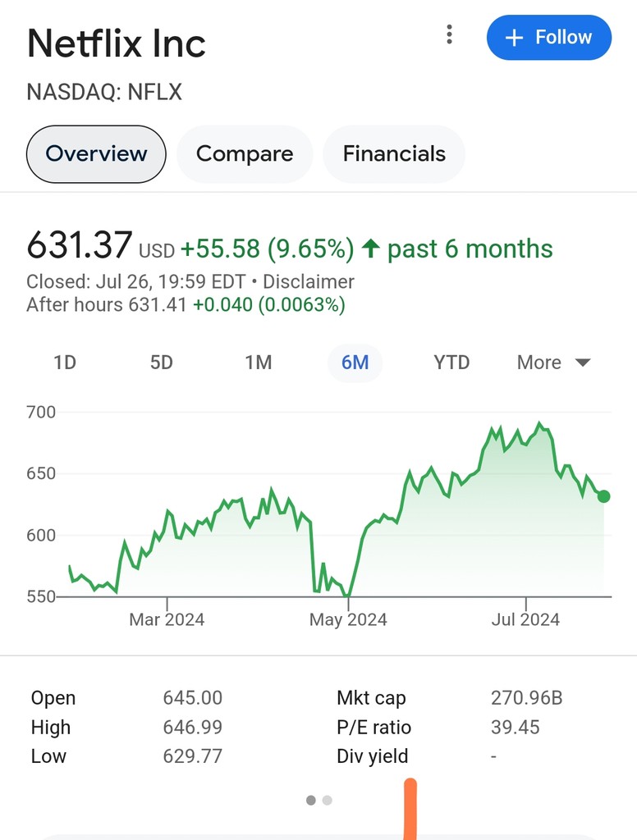Click the Mar 2024 chart axis marker
The height and width of the screenshot is (840, 637).
pyautogui.click(x=167, y=619)
